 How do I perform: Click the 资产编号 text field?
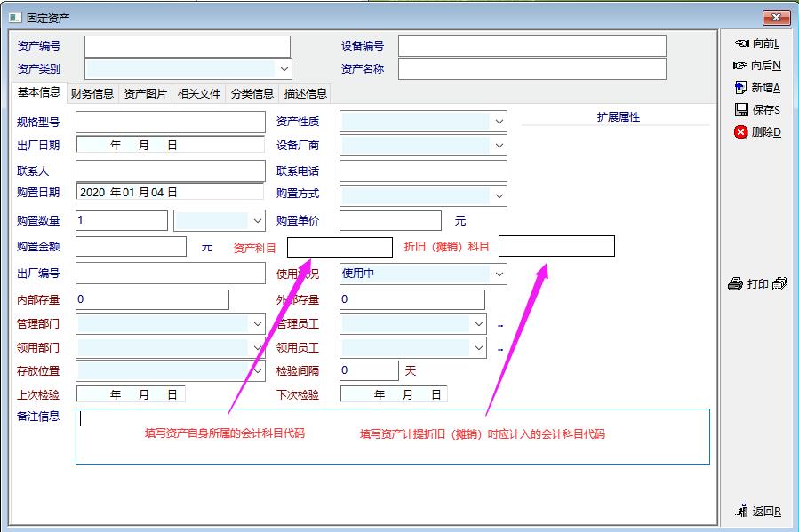point(188,46)
